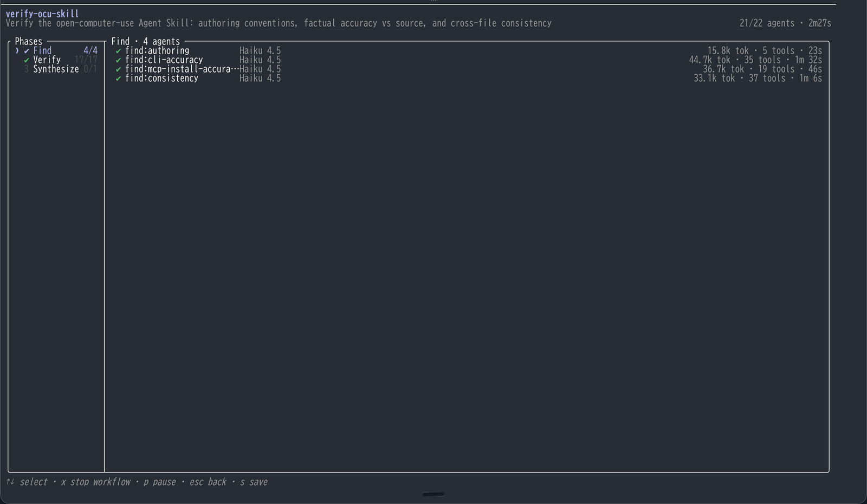Click the 21/22 agents progress status
The image size is (867, 504).
pyautogui.click(x=767, y=23)
